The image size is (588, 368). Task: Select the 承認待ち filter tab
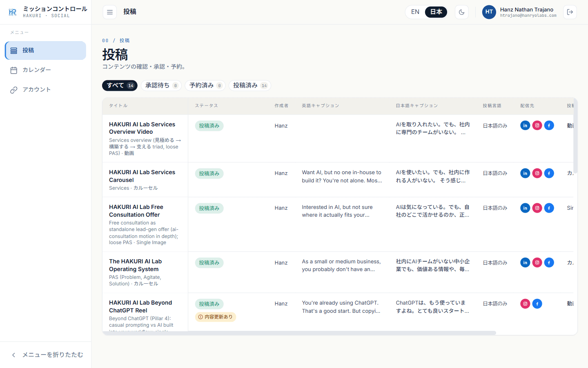tap(161, 85)
